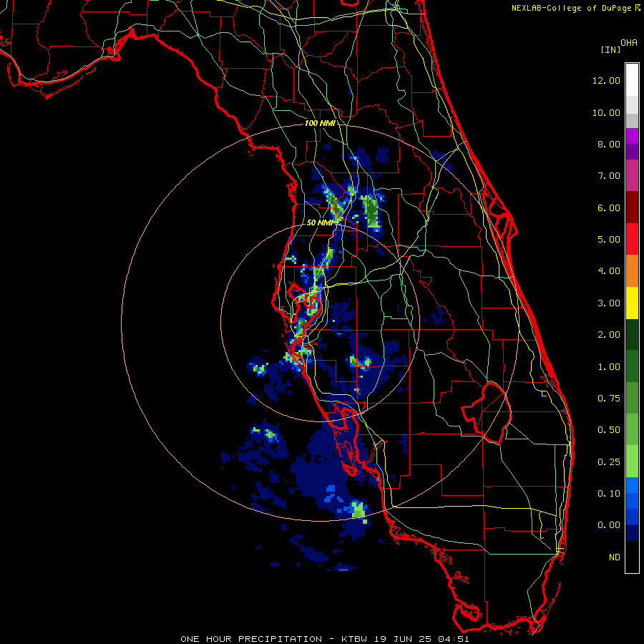
Task: Click the light green 0.50 legend swatch
Action: [632, 429]
